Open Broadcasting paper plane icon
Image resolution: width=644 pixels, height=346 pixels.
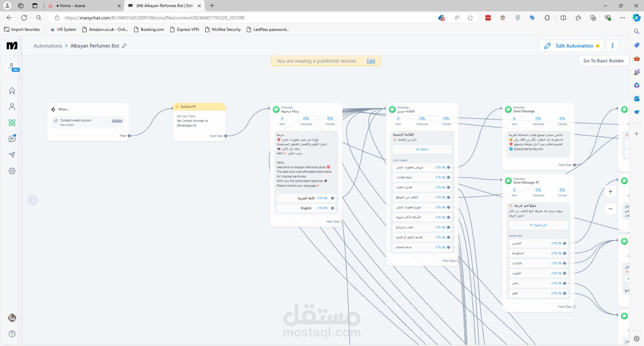click(x=12, y=155)
